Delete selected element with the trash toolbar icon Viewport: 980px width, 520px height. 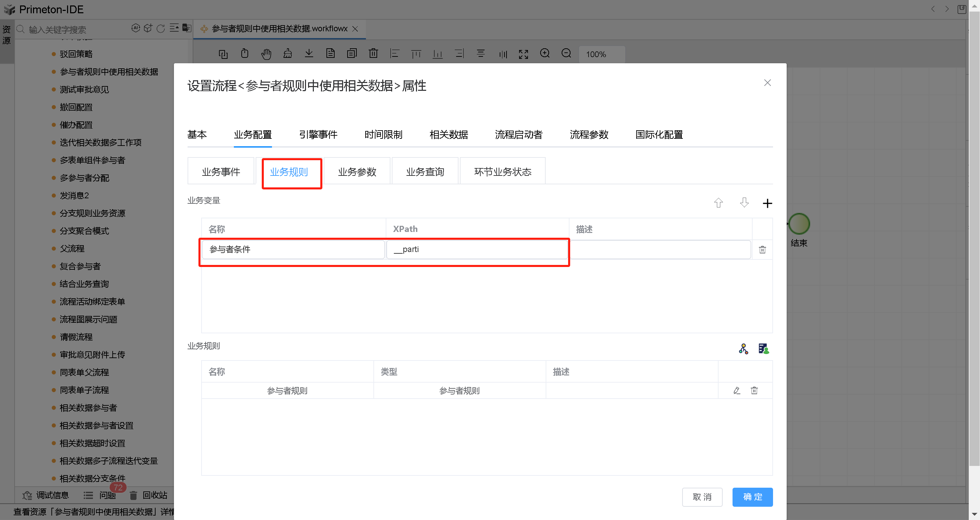(373, 54)
